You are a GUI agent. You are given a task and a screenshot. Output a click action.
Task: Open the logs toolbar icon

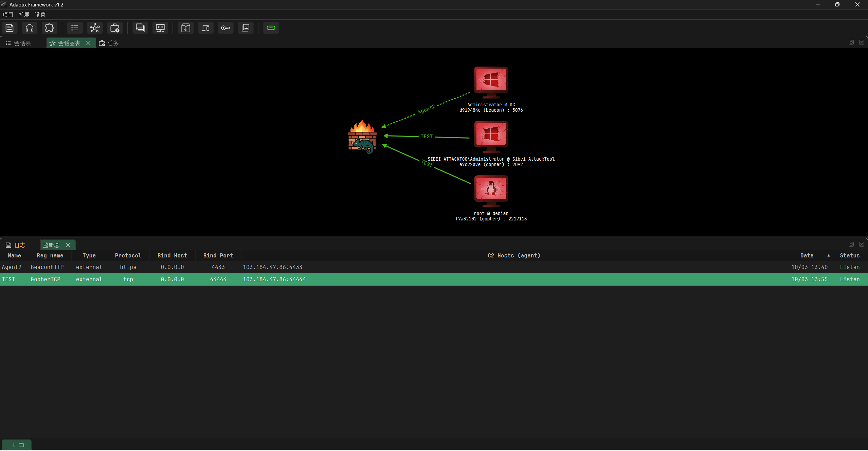pos(10,28)
